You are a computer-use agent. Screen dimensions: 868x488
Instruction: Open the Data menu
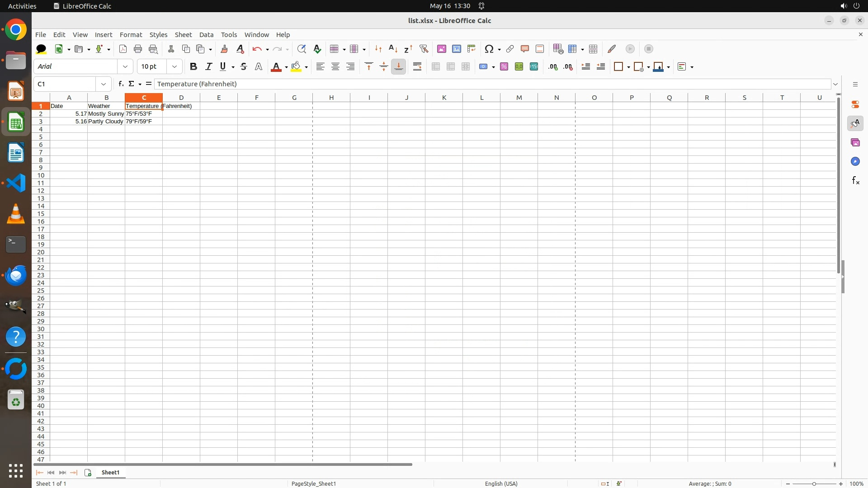pos(206,35)
